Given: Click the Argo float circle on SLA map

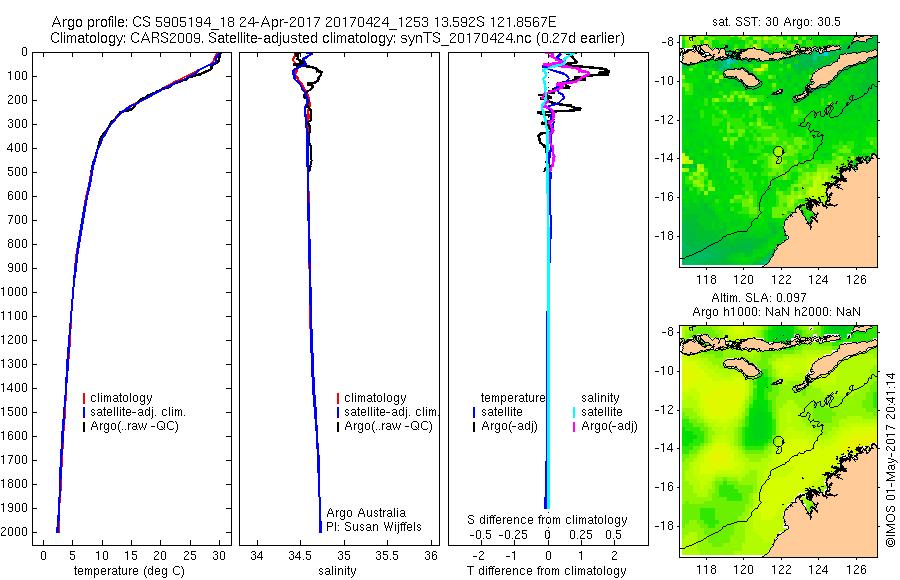Looking at the screenshot, I should point(778,442).
